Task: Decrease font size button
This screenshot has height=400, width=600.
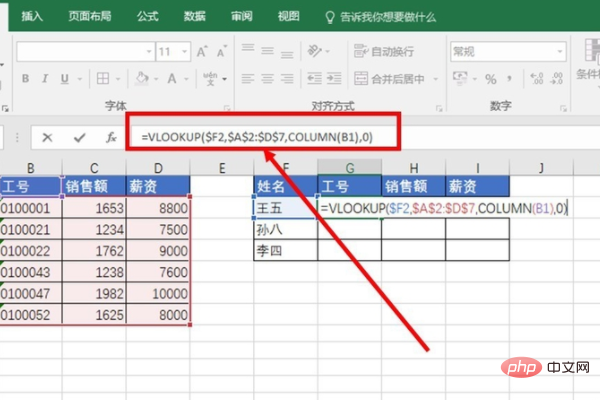Action: pyautogui.click(x=222, y=52)
